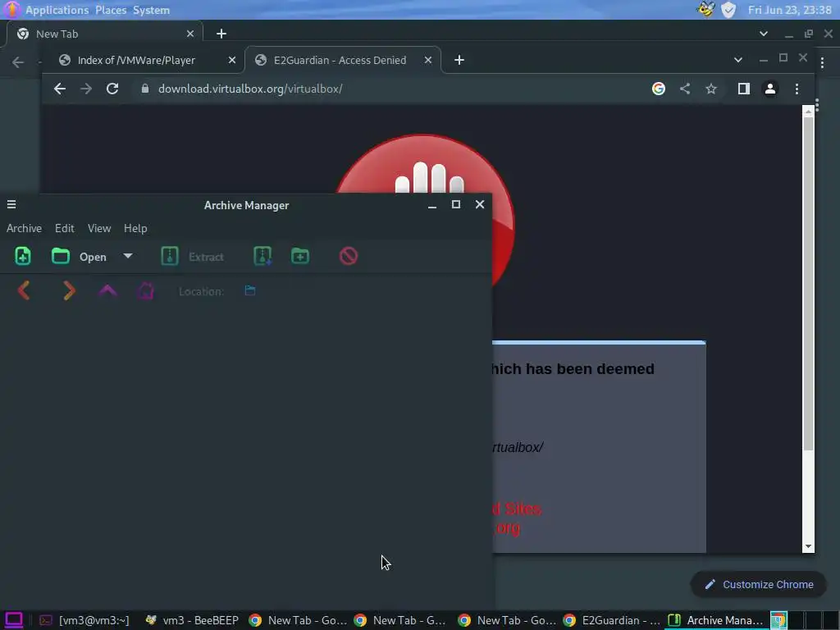Expand the Open recent dropdown arrow
Screen dimensions: 840x630
click(x=127, y=256)
